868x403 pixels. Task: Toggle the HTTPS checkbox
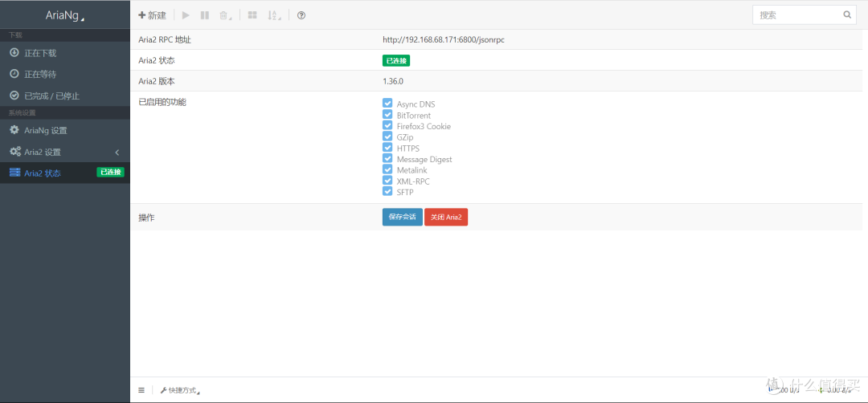(x=387, y=148)
